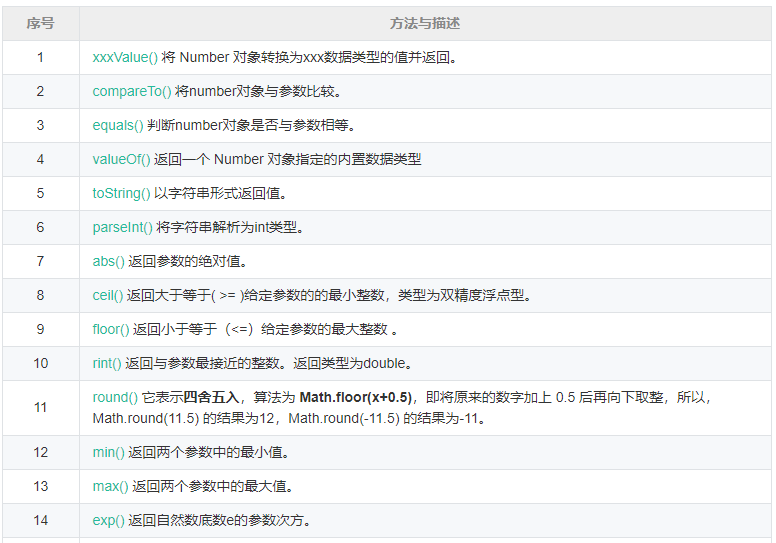Open the toString() method link
Viewport: 776px width, 543px height.
[121, 194]
